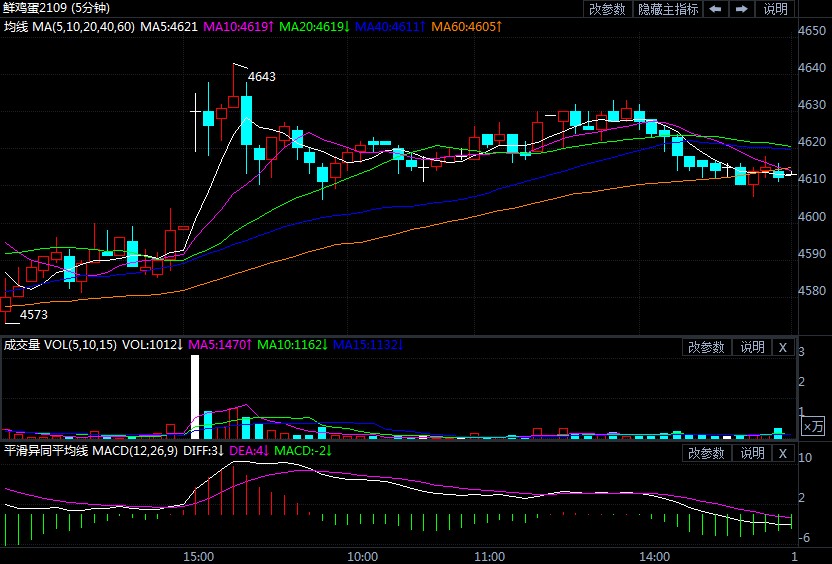This screenshot has width=832, height=564.
Task: Close the volume (成交量) indicator panel
Action: (783, 347)
